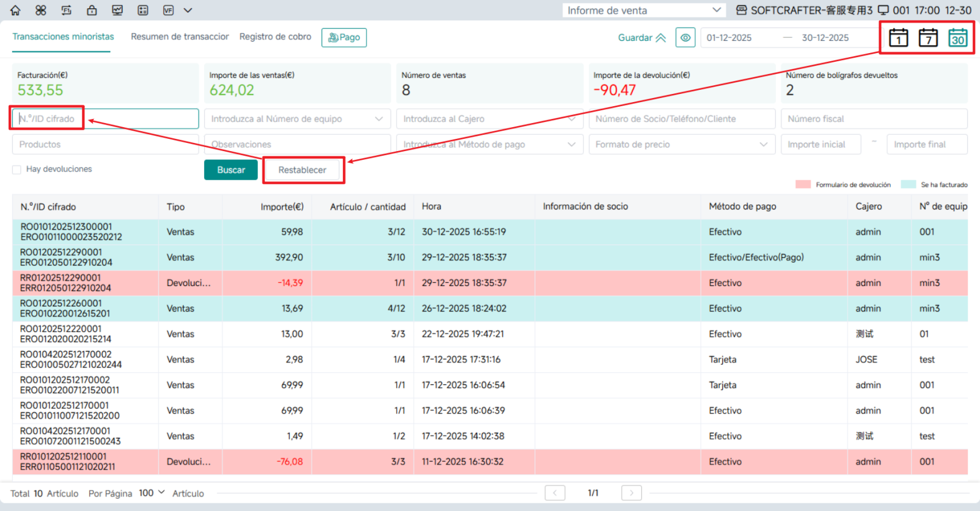Click the monitor performance icon in top bar
This screenshot has height=511, width=980.
coord(117,10)
